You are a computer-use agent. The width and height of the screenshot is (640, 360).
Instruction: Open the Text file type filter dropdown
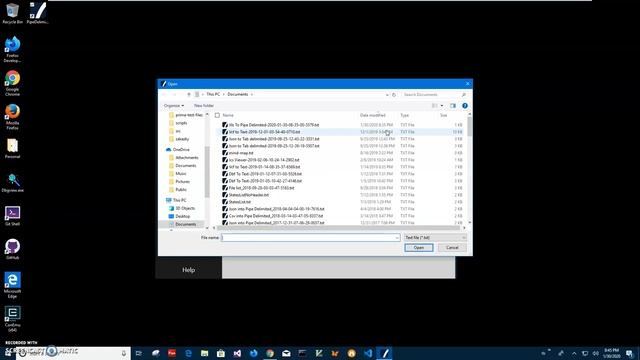[x=435, y=238]
